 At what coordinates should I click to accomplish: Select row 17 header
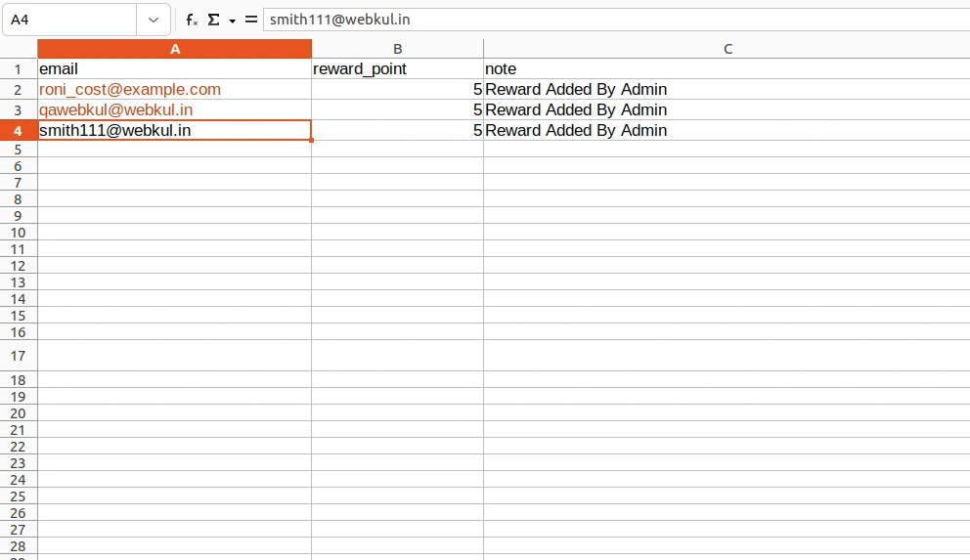pos(18,356)
